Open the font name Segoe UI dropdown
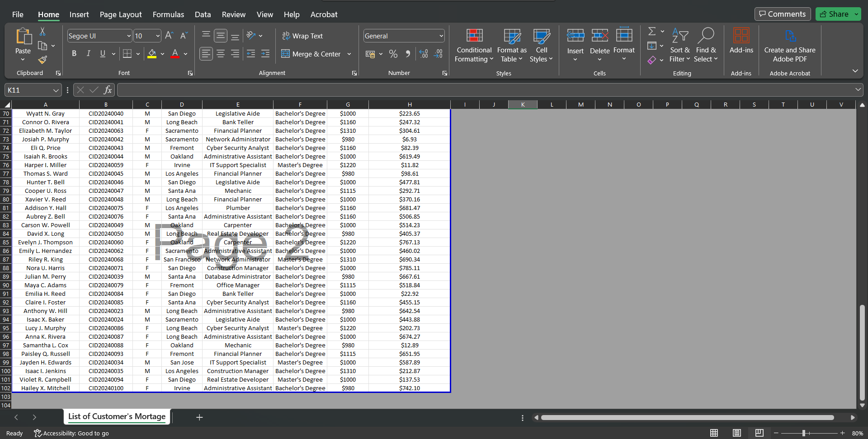 128,36
